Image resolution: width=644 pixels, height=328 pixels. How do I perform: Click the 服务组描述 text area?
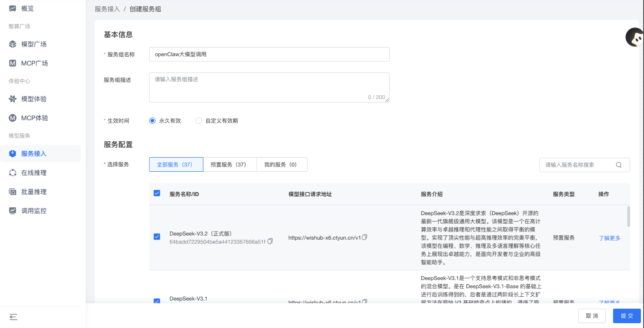[x=269, y=87]
